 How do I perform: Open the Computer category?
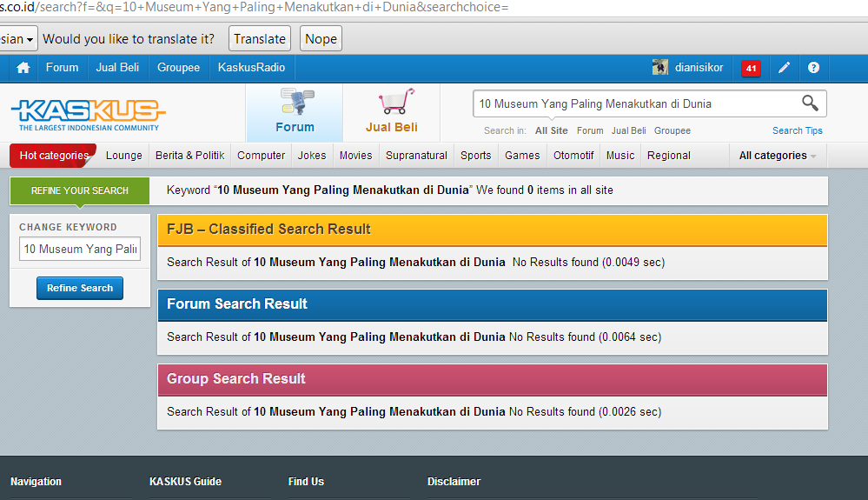(x=262, y=156)
